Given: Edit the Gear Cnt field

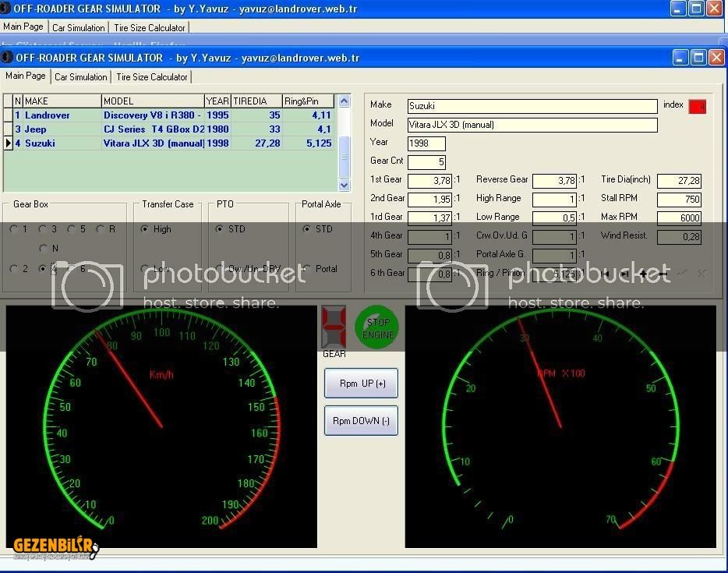Looking at the screenshot, I should click(x=426, y=162).
